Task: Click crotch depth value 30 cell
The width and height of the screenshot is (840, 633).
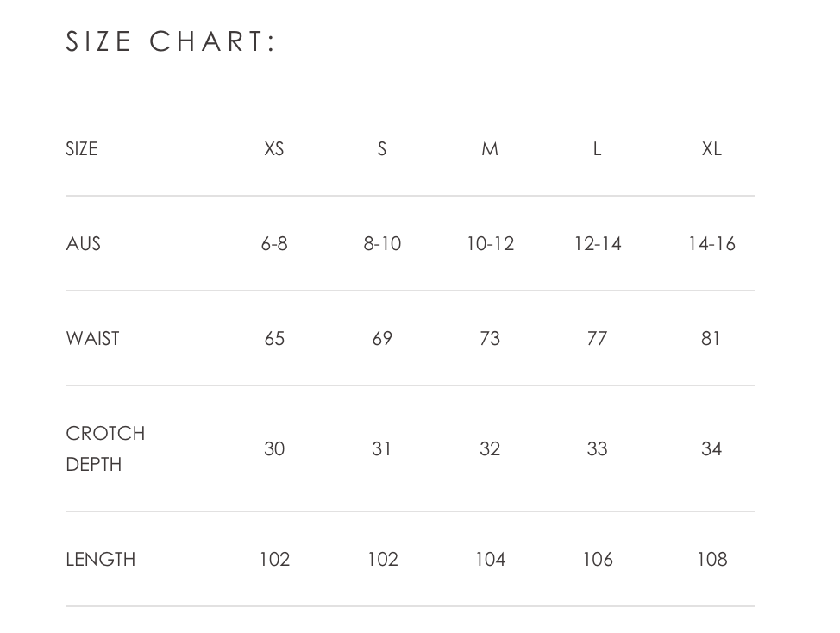Action: [x=274, y=449]
